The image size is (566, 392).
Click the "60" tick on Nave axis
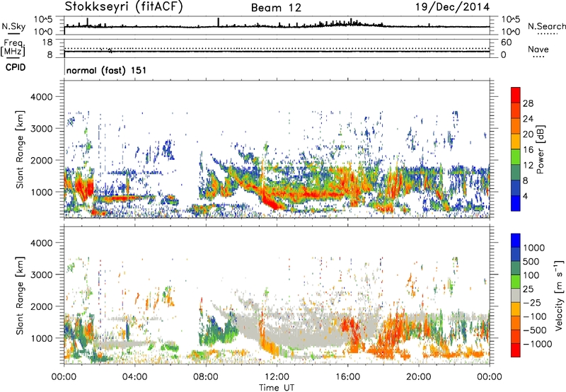(506, 42)
